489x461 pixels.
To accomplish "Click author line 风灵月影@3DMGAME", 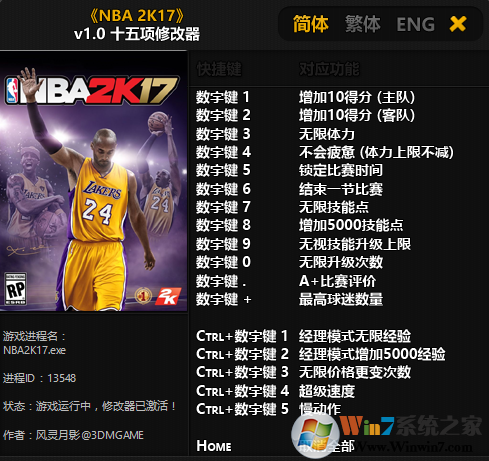I will click(73, 435).
